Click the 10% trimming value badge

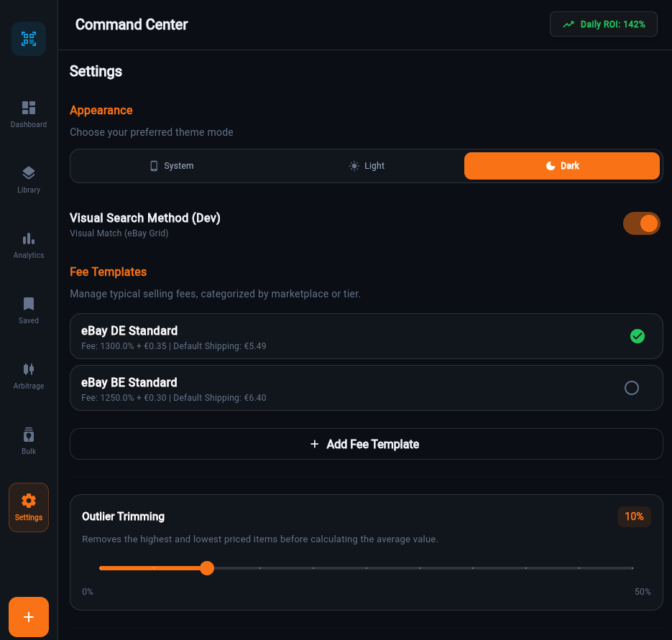[634, 516]
